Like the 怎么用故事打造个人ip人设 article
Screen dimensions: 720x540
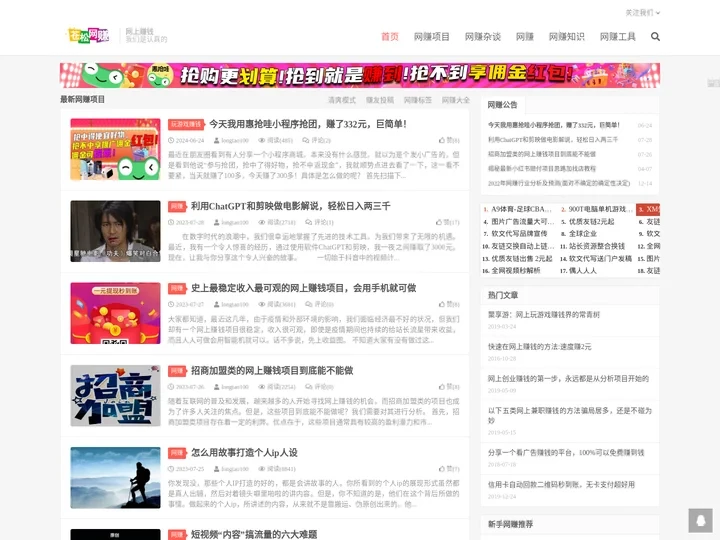click(x=449, y=469)
